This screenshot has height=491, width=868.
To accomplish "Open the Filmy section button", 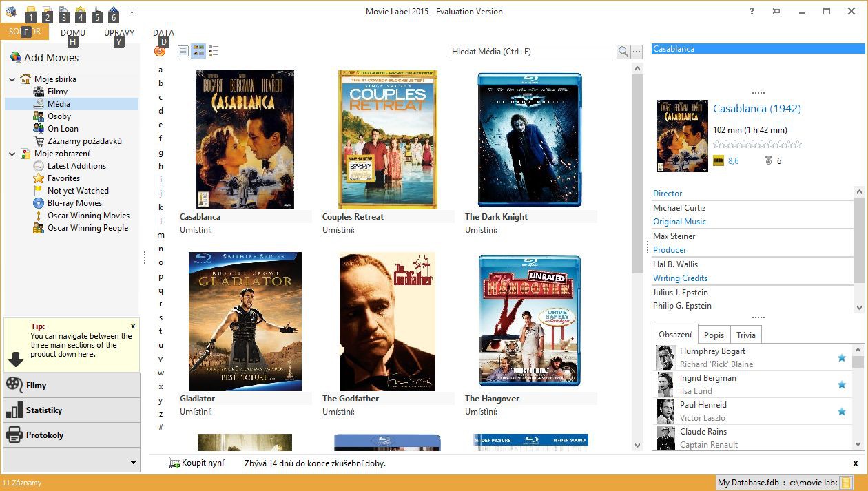I will coord(72,385).
